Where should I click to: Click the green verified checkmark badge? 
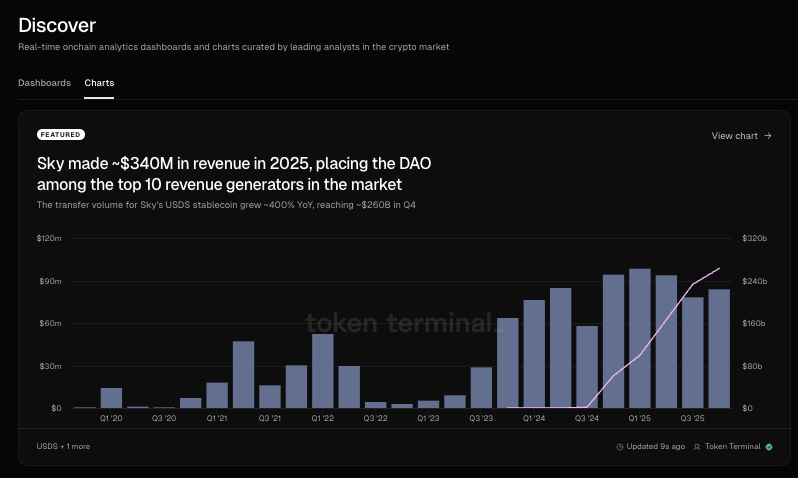pos(769,447)
